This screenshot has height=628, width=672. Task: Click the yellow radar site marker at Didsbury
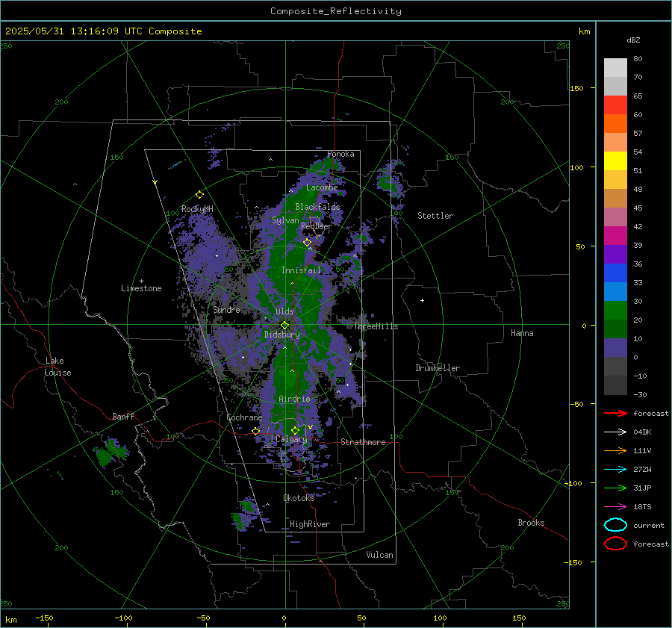point(284,326)
